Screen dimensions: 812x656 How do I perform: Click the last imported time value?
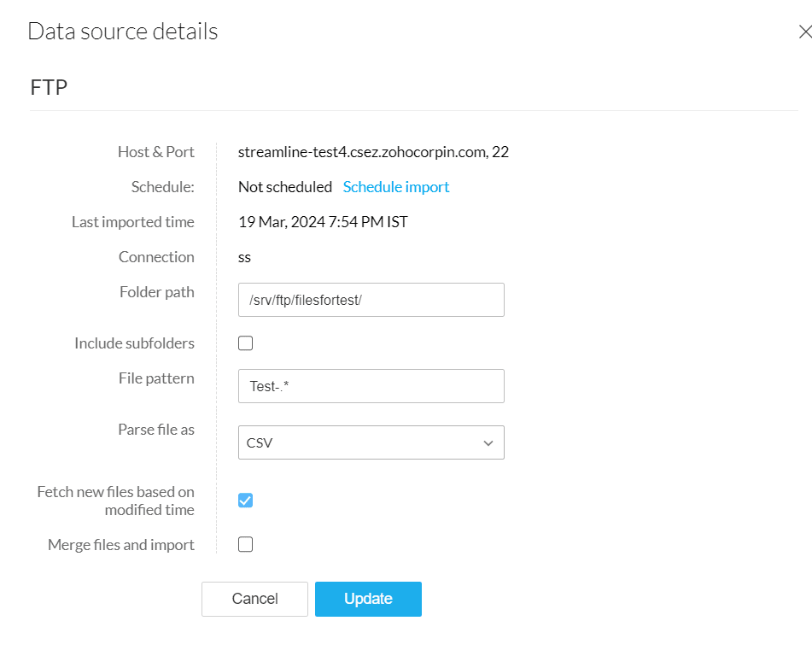pyautogui.click(x=323, y=222)
